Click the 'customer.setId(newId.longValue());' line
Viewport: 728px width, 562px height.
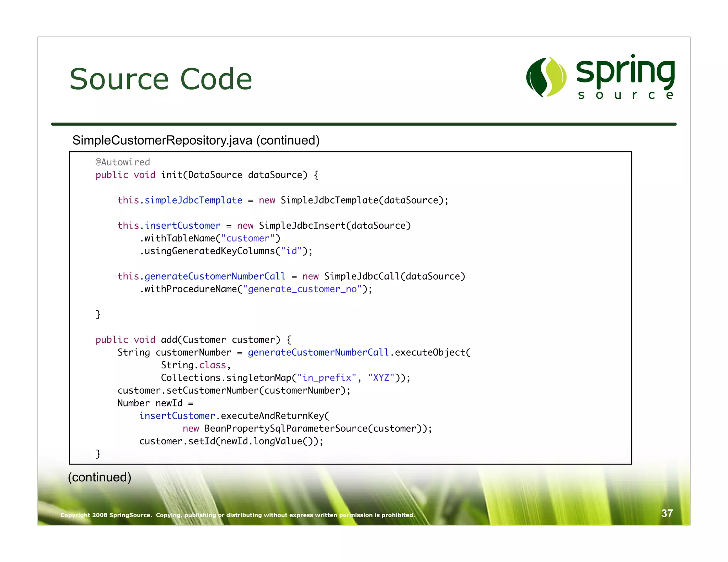[x=231, y=441]
